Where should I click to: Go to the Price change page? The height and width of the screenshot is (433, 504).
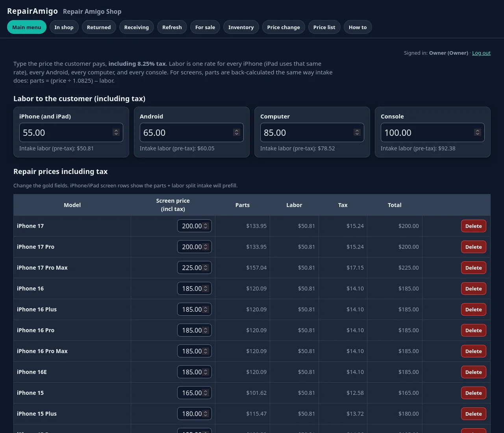pos(283,27)
